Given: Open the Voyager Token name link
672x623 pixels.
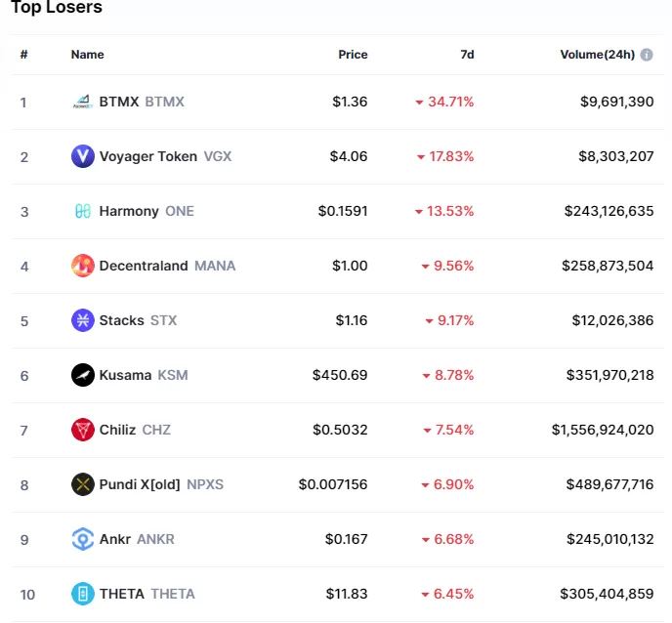Looking at the screenshot, I should pyautogui.click(x=148, y=156).
